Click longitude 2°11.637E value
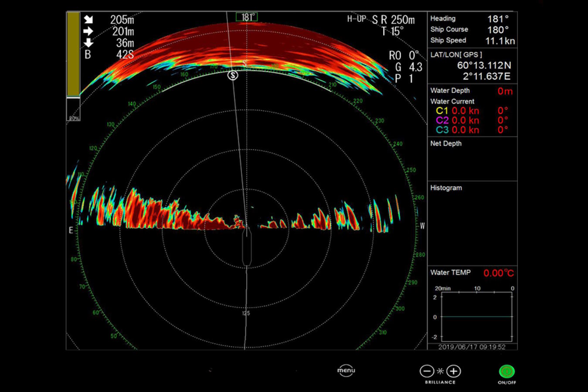 [x=486, y=76]
